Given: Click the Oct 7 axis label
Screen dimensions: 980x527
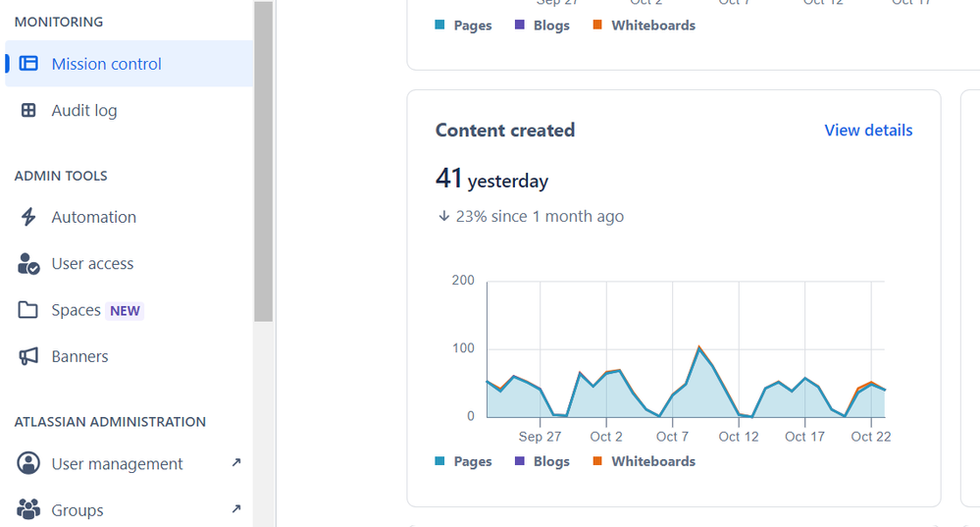Looking at the screenshot, I should [x=672, y=437].
